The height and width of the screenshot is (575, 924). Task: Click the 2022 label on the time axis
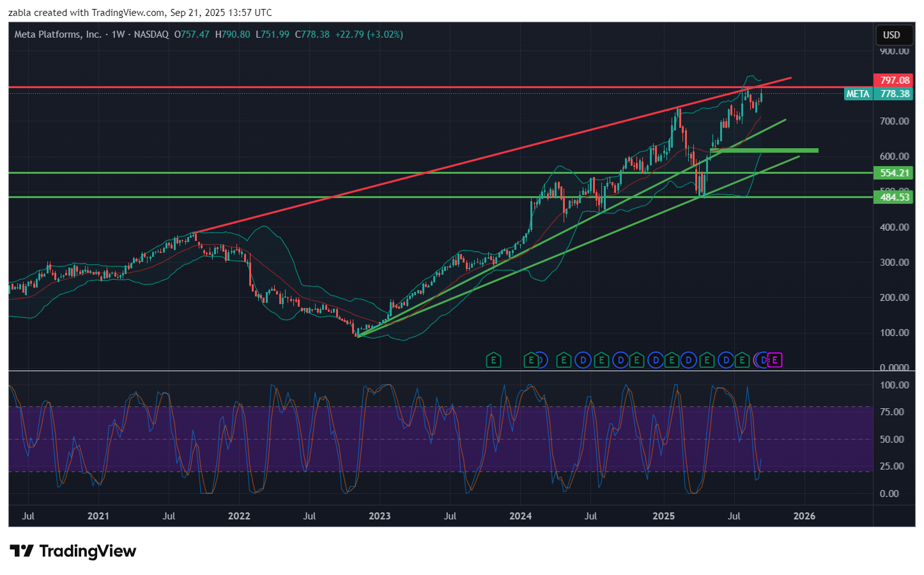point(239,516)
